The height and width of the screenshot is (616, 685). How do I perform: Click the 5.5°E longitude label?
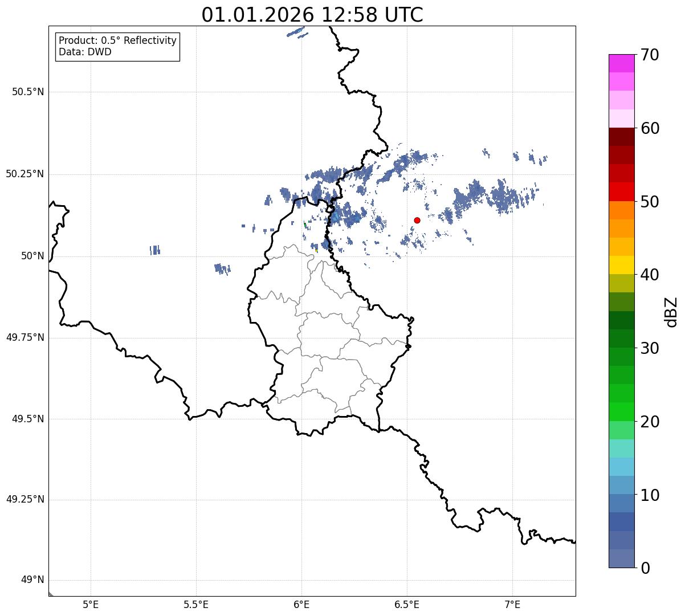(x=196, y=604)
